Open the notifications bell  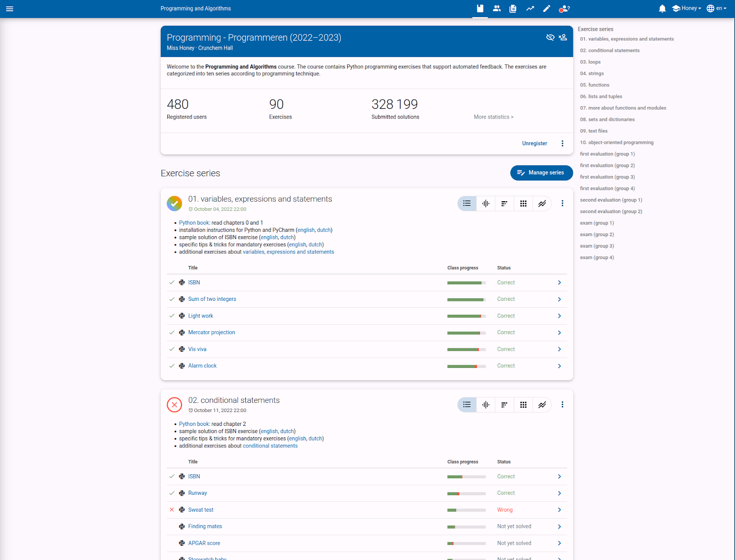coord(662,9)
